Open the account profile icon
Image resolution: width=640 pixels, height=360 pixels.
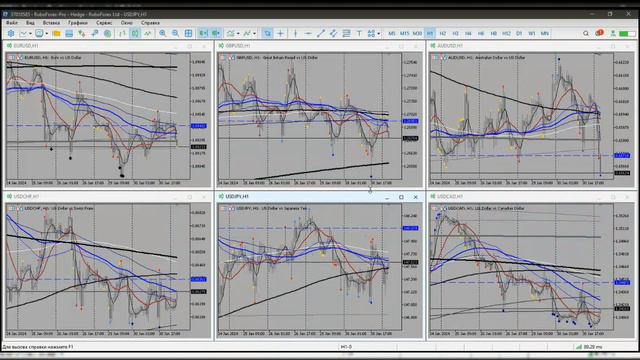click(613, 33)
